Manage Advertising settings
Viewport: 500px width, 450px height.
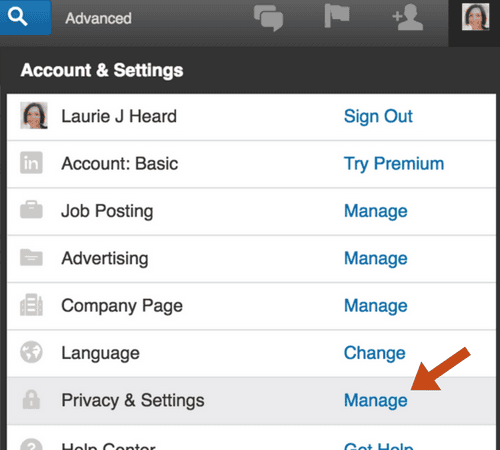pos(376,259)
